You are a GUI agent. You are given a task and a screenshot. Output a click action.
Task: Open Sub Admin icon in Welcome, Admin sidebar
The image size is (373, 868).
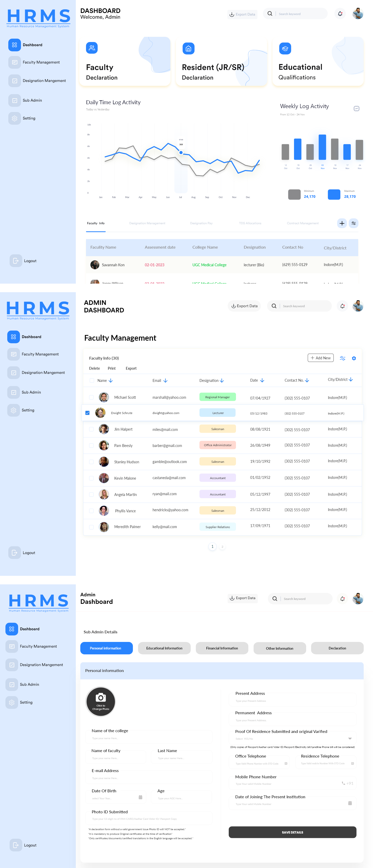(15, 100)
